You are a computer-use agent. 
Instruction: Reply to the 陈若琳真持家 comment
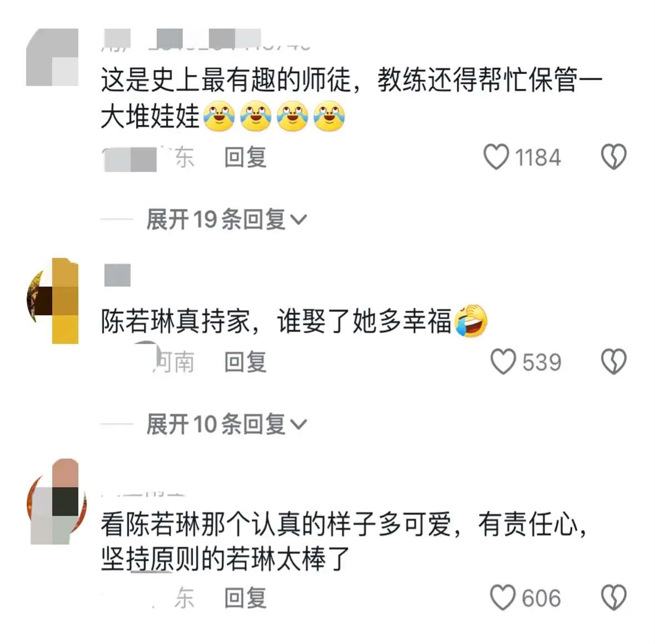pyautogui.click(x=245, y=362)
